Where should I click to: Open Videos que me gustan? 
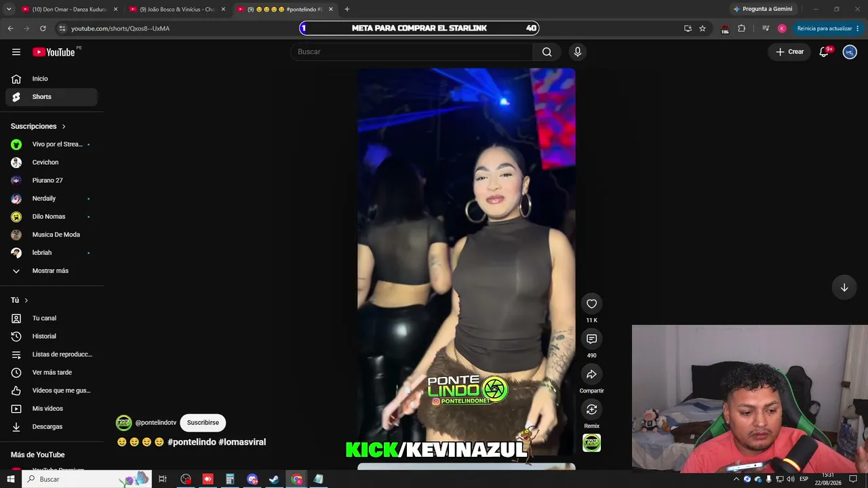[x=52, y=390]
